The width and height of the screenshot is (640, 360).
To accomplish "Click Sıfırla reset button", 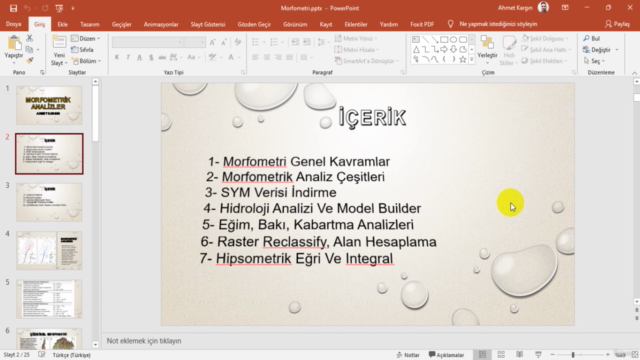I will (82, 50).
